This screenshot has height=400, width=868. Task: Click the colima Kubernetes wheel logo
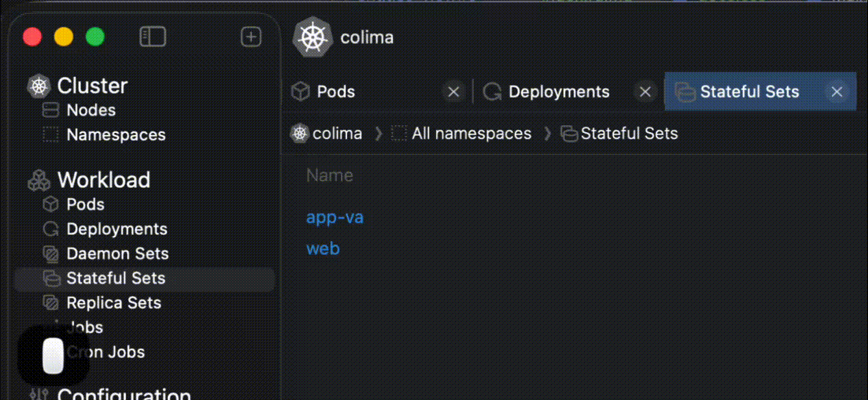pyautogui.click(x=313, y=38)
